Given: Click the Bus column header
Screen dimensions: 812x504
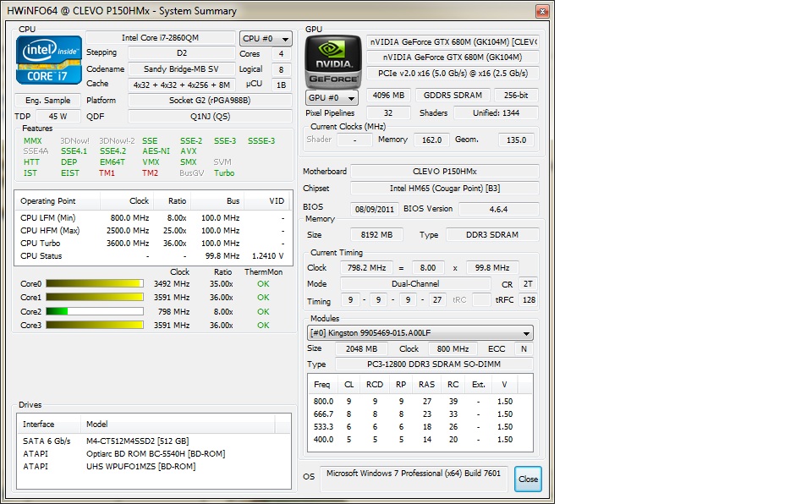Looking at the screenshot, I should click(x=217, y=201).
